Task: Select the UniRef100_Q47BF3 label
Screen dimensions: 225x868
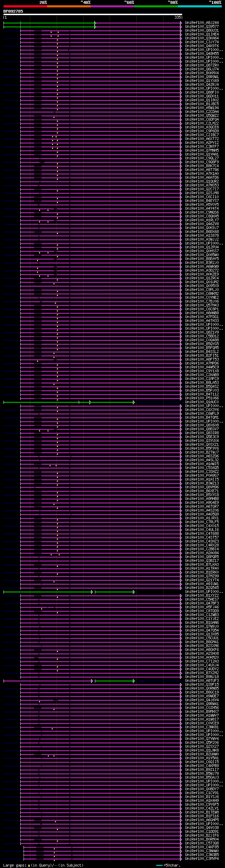Action: point(202,603)
